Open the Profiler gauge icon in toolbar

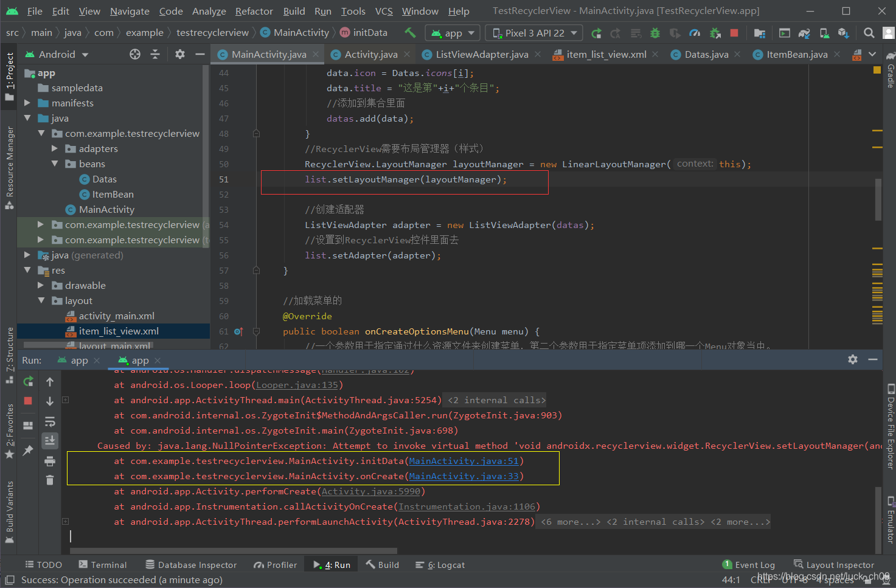695,33
